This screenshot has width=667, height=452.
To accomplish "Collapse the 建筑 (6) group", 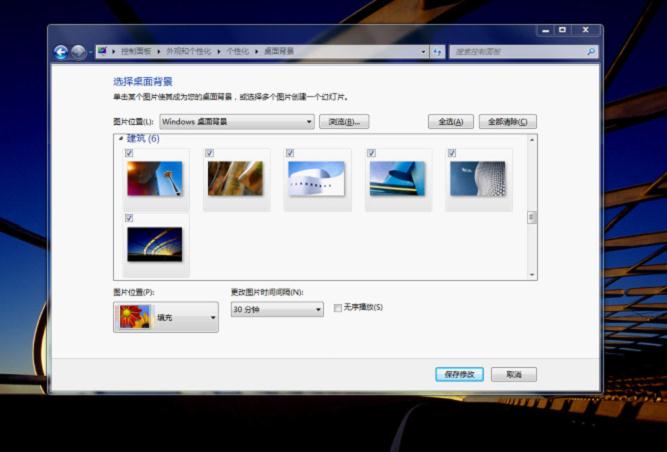I will [121, 139].
